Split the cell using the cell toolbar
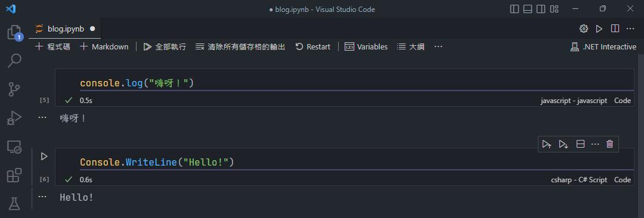644x218 pixels. click(580, 144)
